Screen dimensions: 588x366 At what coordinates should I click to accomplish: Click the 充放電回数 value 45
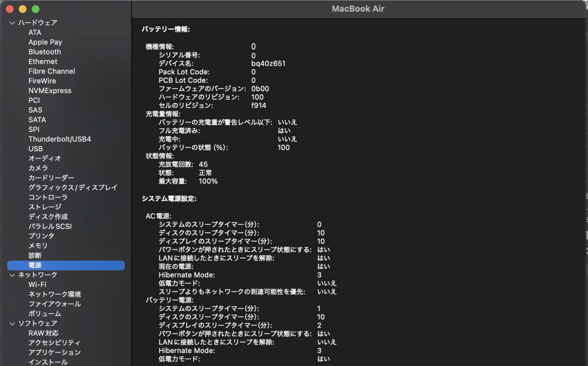tap(203, 164)
